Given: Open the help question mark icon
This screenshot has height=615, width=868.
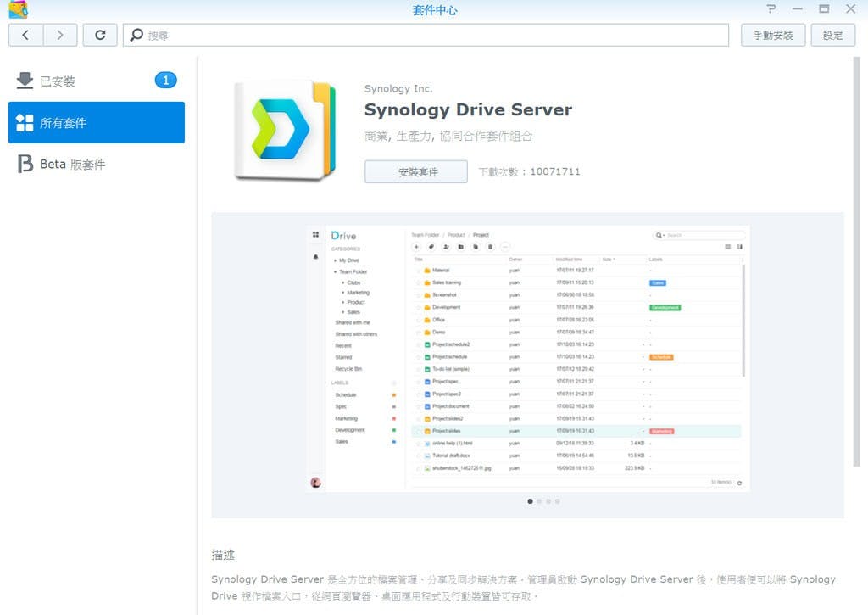Looking at the screenshot, I should click(x=771, y=9).
